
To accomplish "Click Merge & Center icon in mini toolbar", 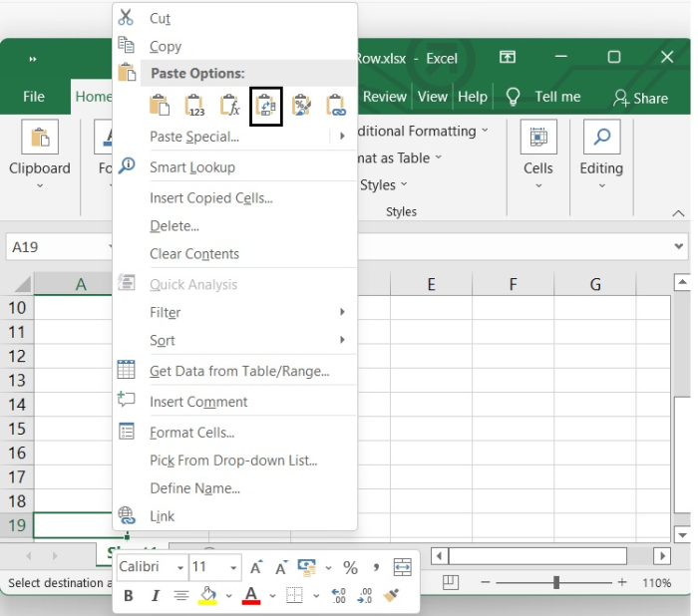I will (402, 567).
